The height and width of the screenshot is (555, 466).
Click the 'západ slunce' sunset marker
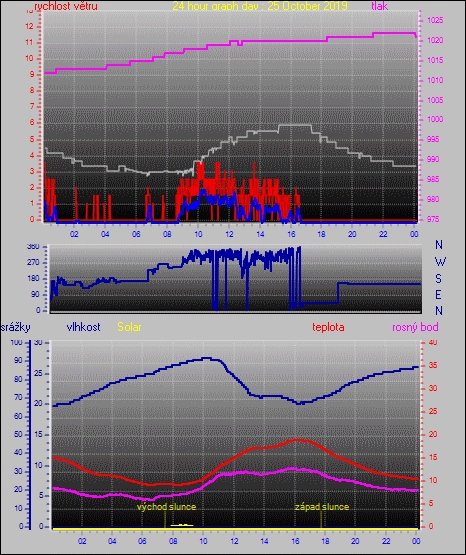point(322,507)
